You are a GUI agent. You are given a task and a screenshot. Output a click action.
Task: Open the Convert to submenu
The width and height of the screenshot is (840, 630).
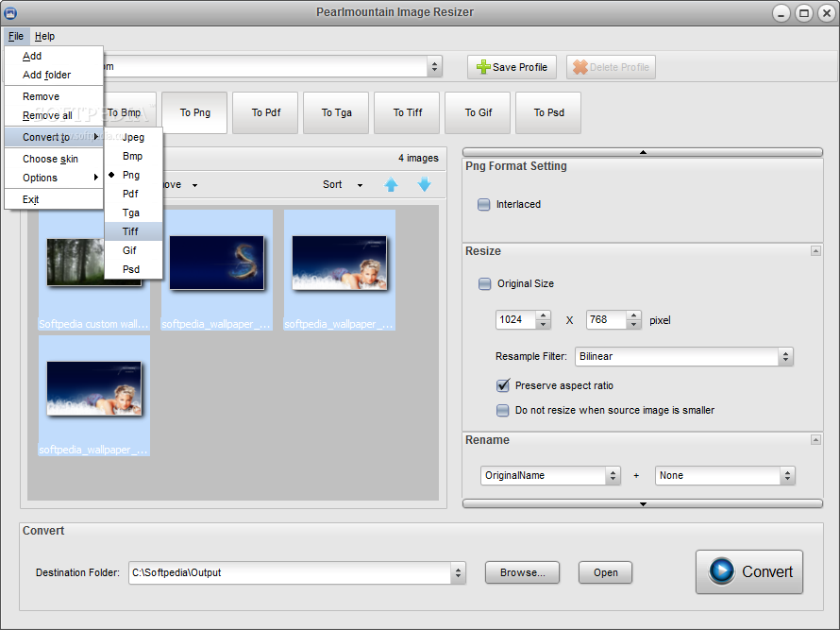54,137
